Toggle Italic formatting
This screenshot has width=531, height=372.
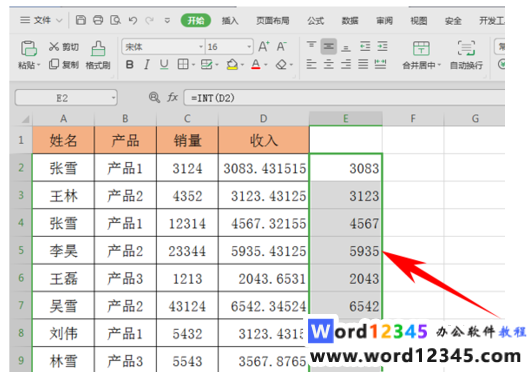coord(147,64)
